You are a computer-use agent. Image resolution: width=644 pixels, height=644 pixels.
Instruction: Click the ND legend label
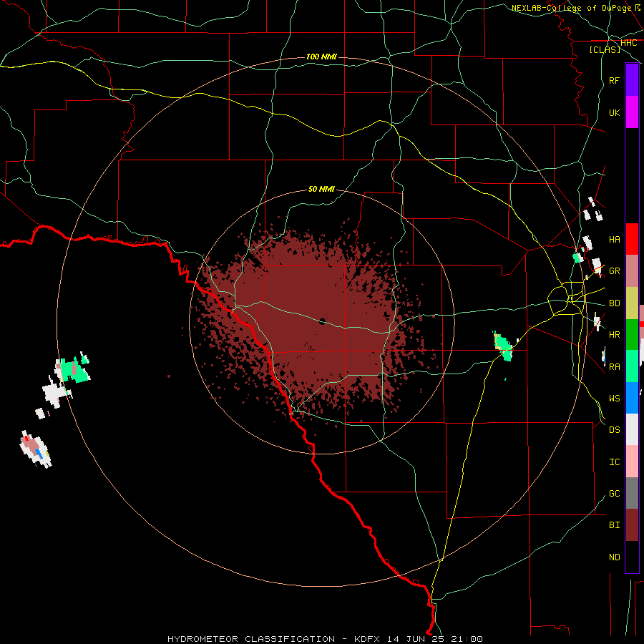point(614,557)
